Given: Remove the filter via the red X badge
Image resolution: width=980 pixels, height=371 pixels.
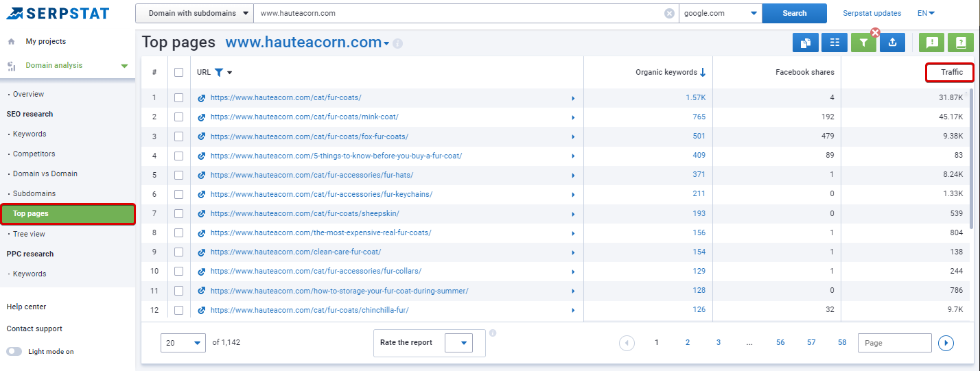Looking at the screenshot, I should point(875,32).
